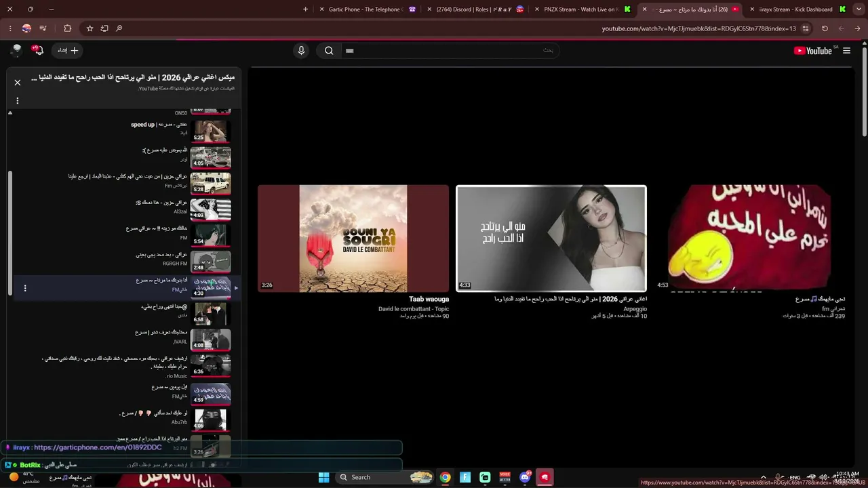View site information icon in address bar
The image size is (868, 488).
(806, 28)
